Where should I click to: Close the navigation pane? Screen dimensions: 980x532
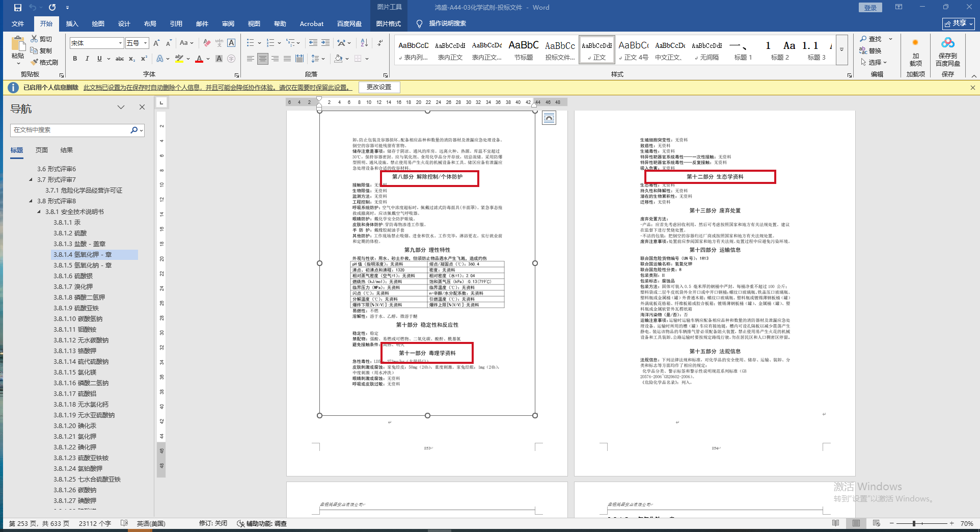pyautogui.click(x=142, y=107)
